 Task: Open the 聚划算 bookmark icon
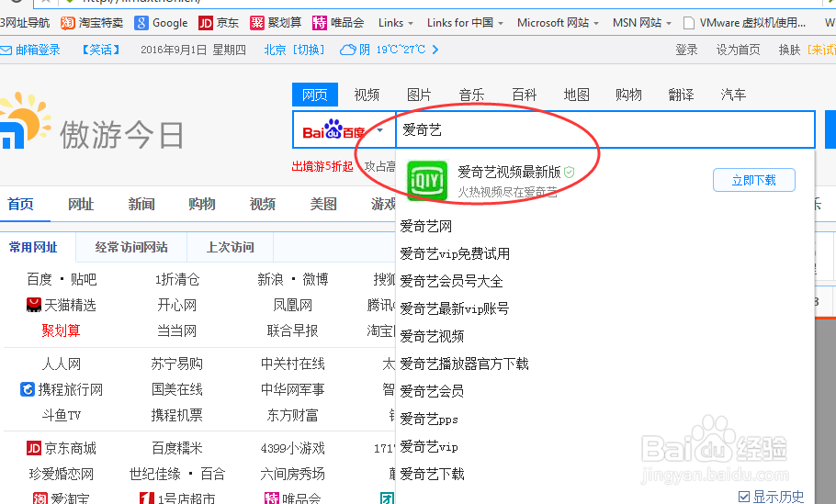click(x=257, y=23)
